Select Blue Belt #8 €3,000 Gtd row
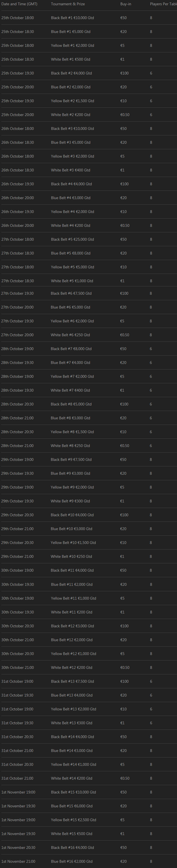The height and width of the screenshot is (868, 177). click(x=88, y=418)
